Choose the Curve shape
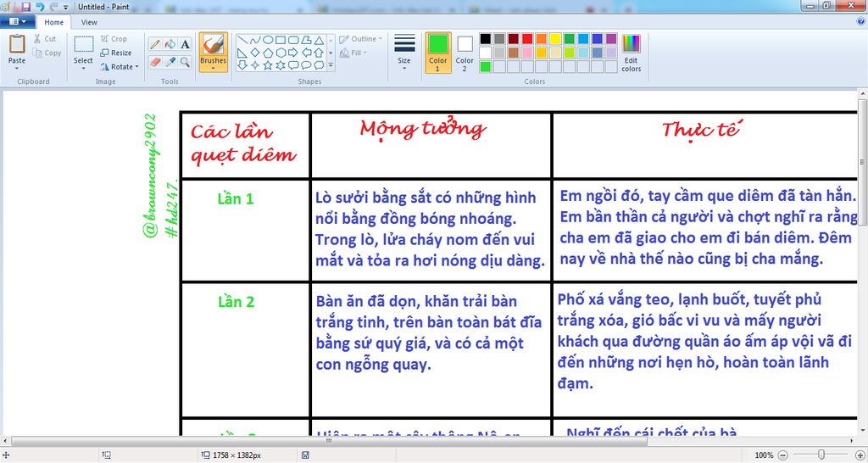This screenshot has height=463, width=868. pos(254,40)
